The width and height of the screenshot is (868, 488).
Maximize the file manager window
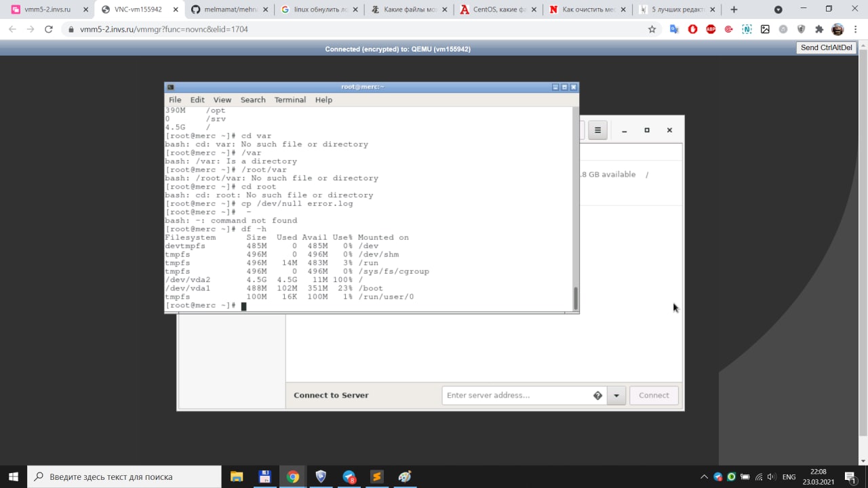click(x=647, y=130)
